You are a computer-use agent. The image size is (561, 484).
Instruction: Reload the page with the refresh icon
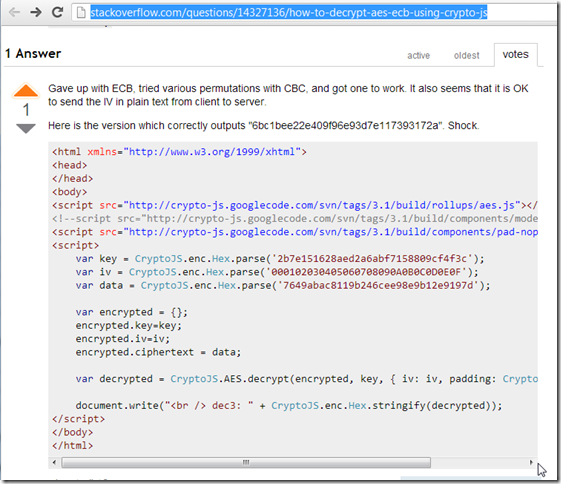pos(58,12)
